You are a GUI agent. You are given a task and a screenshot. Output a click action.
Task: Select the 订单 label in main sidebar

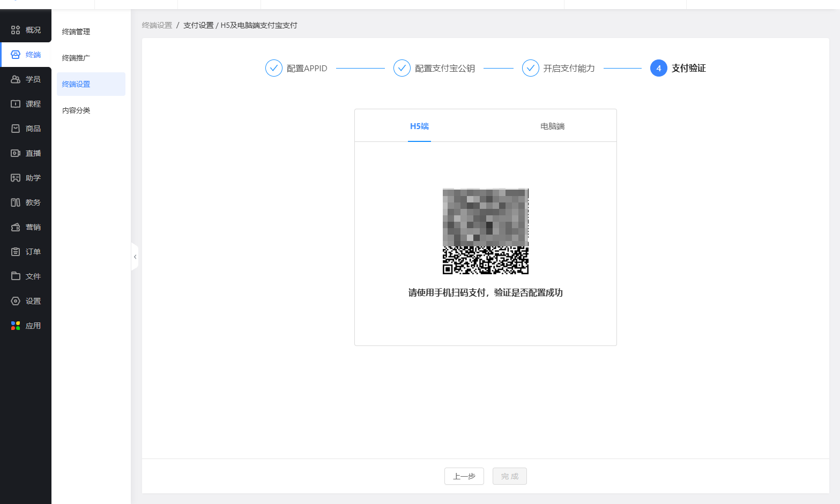click(x=33, y=252)
